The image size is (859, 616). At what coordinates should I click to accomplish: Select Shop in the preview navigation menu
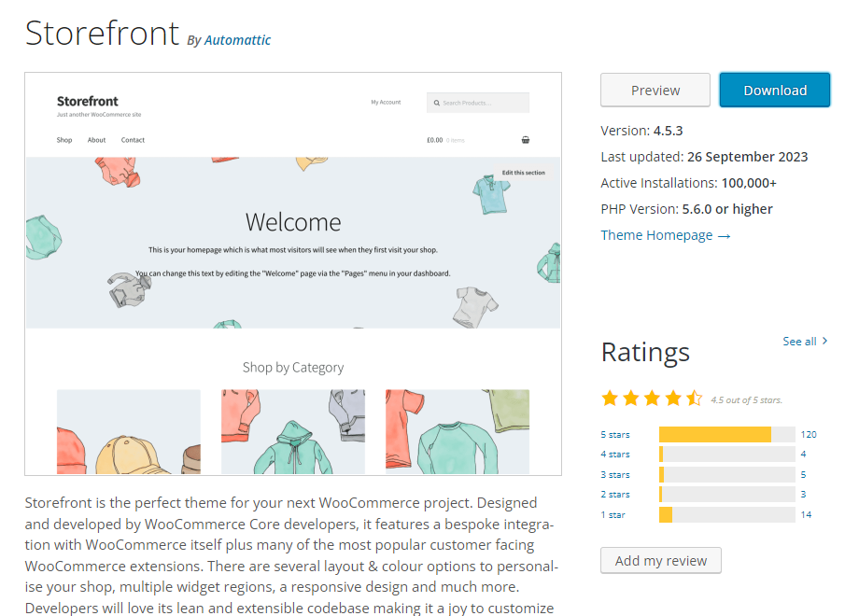click(63, 139)
